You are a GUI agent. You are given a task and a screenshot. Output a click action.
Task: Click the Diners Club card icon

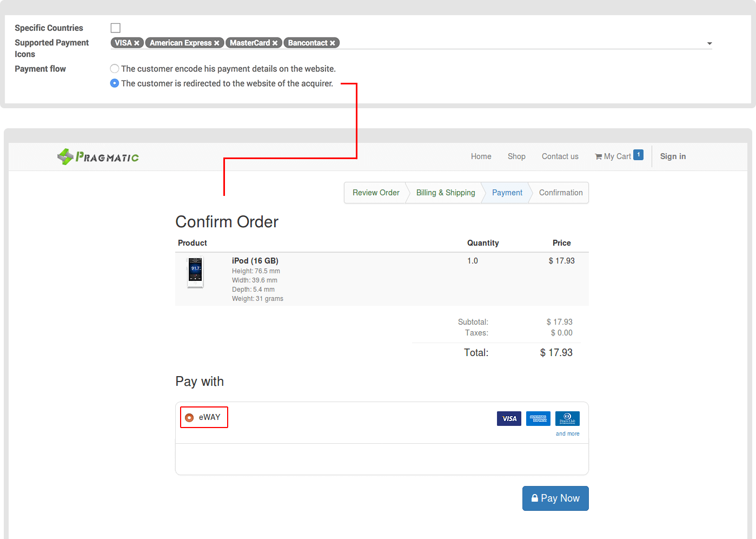point(567,418)
